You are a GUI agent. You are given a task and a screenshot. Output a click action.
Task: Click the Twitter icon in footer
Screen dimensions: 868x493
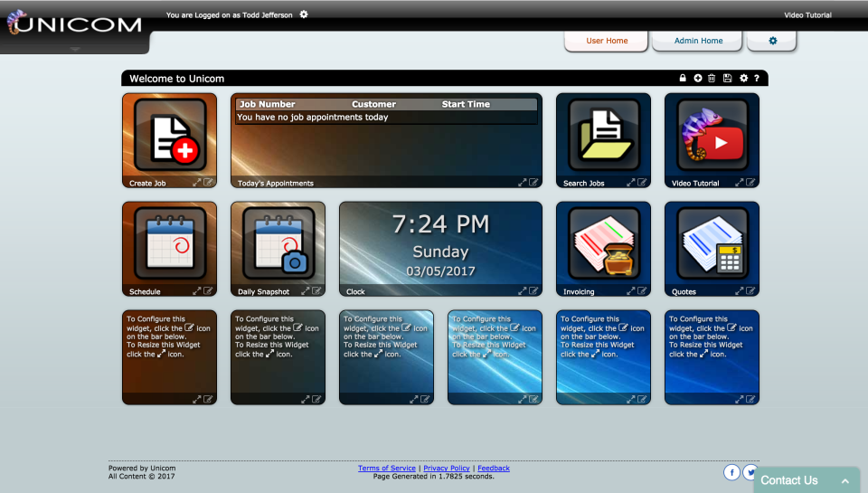pos(750,472)
